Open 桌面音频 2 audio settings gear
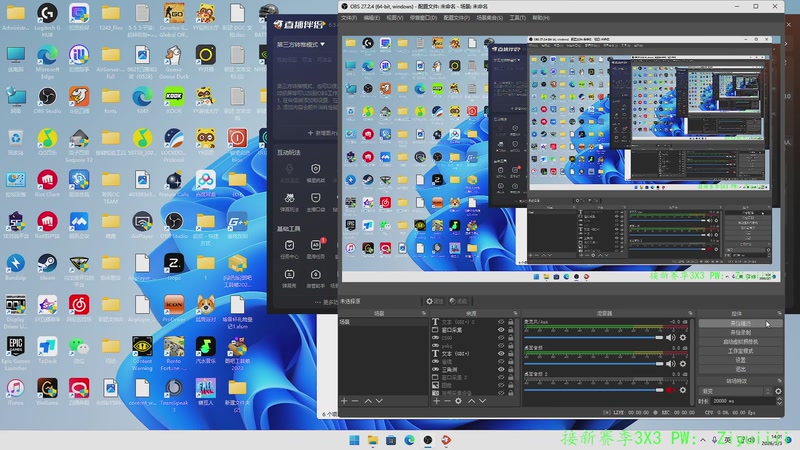The image size is (800, 450). [683, 390]
